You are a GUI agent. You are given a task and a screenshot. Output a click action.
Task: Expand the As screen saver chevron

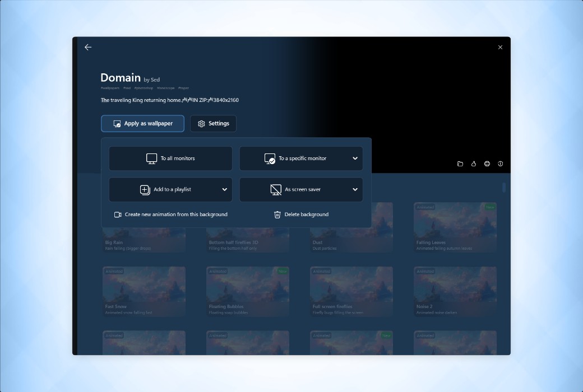pos(355,189)
